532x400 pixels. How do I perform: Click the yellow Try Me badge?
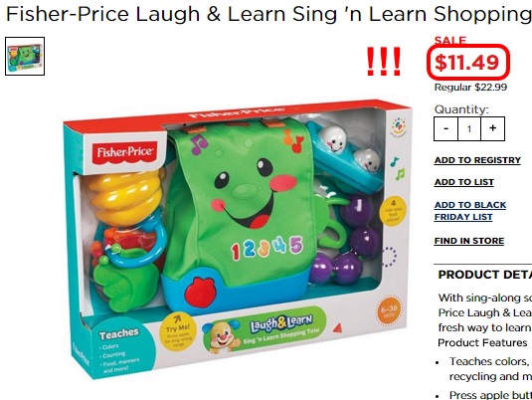coord(177,331)
